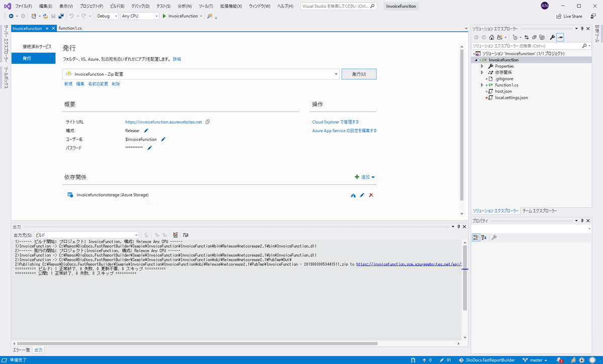Click the Open File toolbar icon
Image resolution: width=603 pixels, height=364 pixels.
(x=45, y=16)
